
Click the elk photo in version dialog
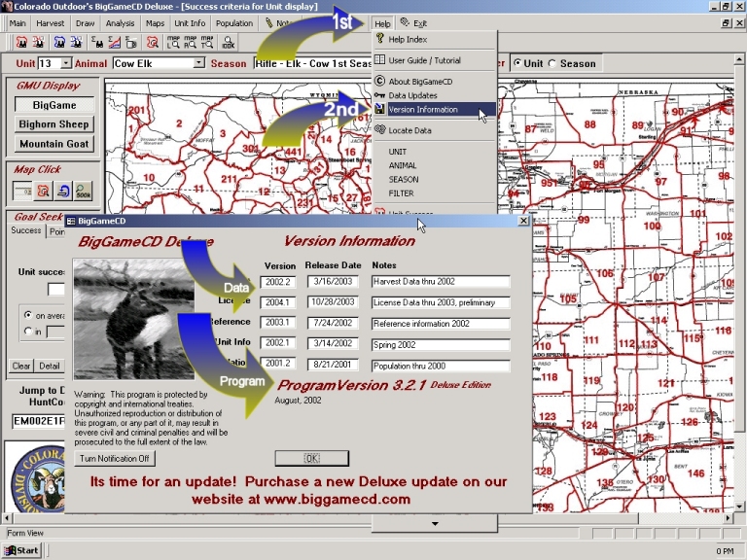[134, 319]
